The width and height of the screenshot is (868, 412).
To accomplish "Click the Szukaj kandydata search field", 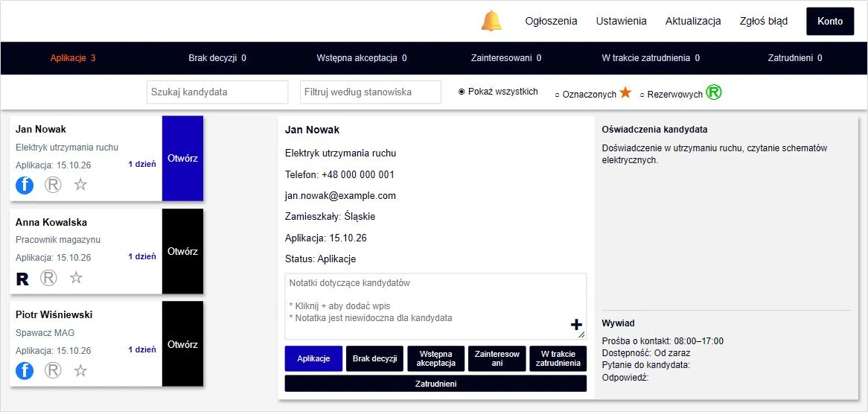I will tap(217, 92).
